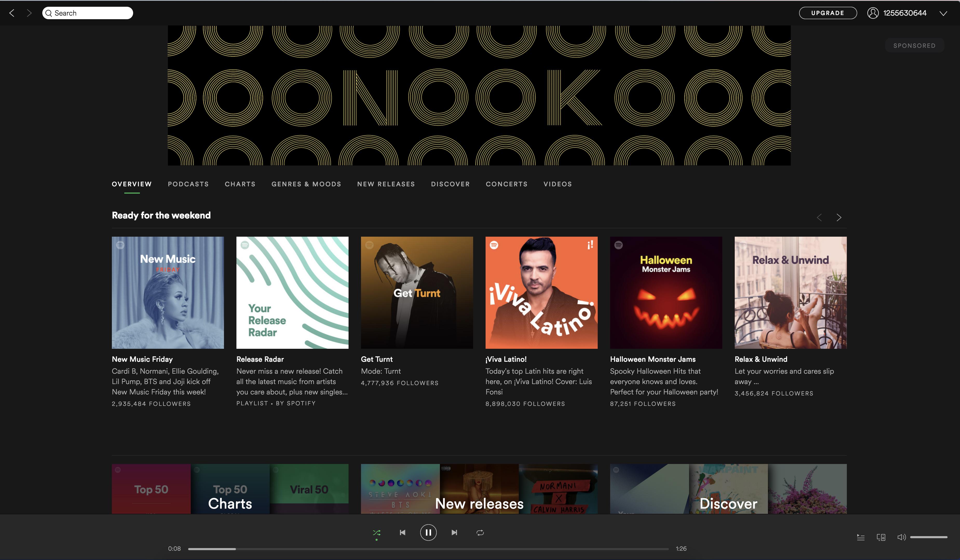This screenshot has width=960, height=560.
Task: Navigate forward with the right arrow
Action: pyautogui.click(x=29, y=13)
